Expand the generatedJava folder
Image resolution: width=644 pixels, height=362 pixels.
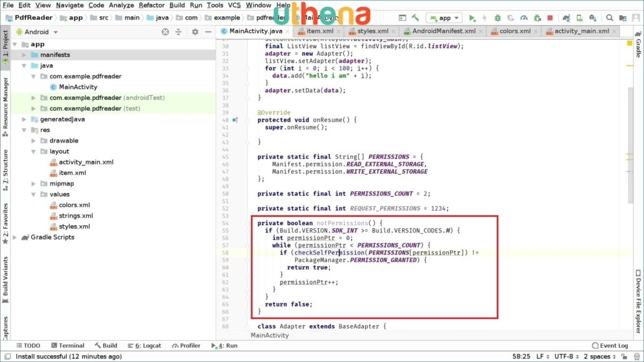[x=24, y=119]
